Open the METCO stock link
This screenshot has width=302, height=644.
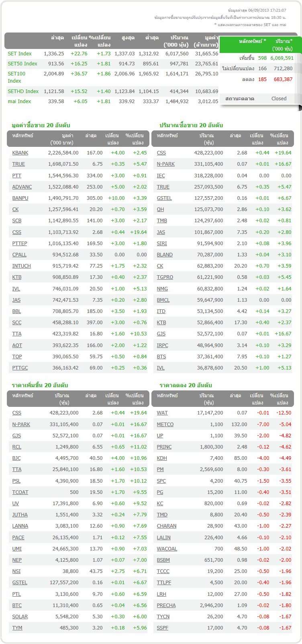point(165,425)
